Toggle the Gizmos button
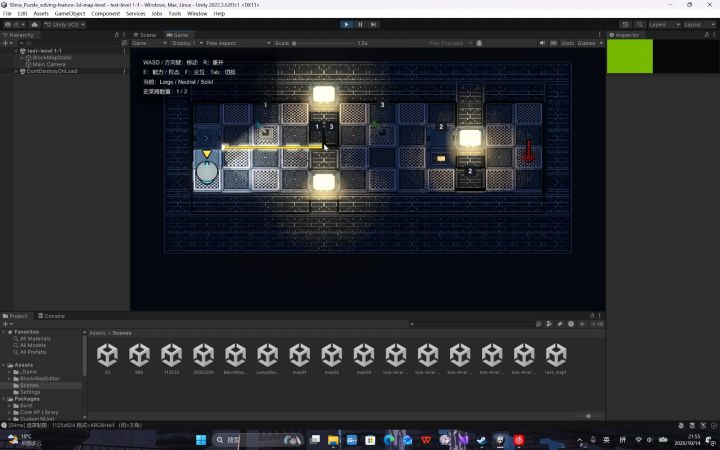The image size is (720, 450). 586,43
